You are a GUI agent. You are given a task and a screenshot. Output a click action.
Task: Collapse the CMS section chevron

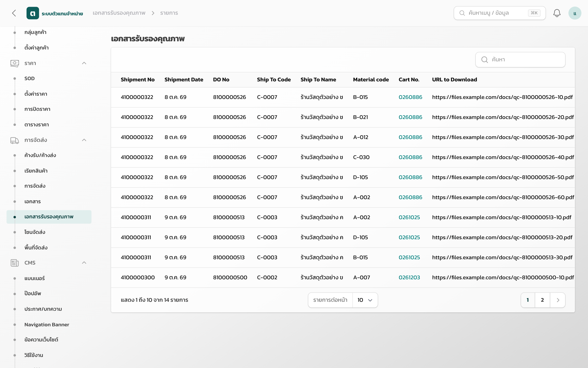(x=84, y=263)
